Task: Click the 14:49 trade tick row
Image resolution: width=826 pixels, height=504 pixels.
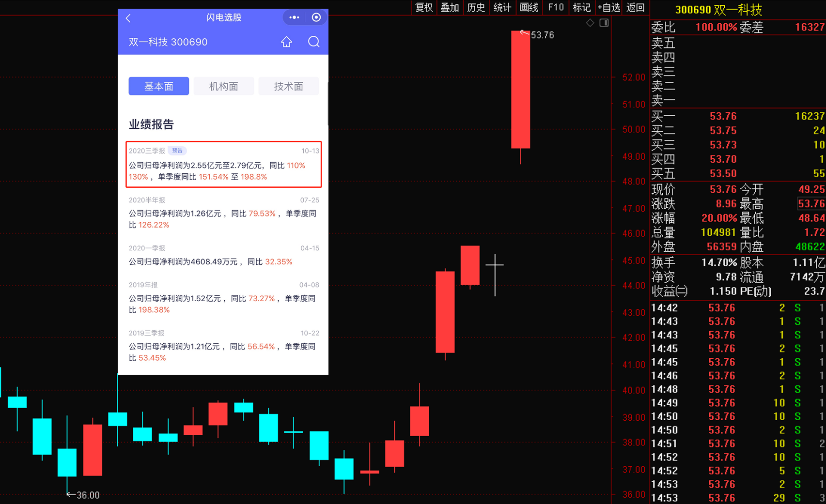Action: click(x=737, y=403)
